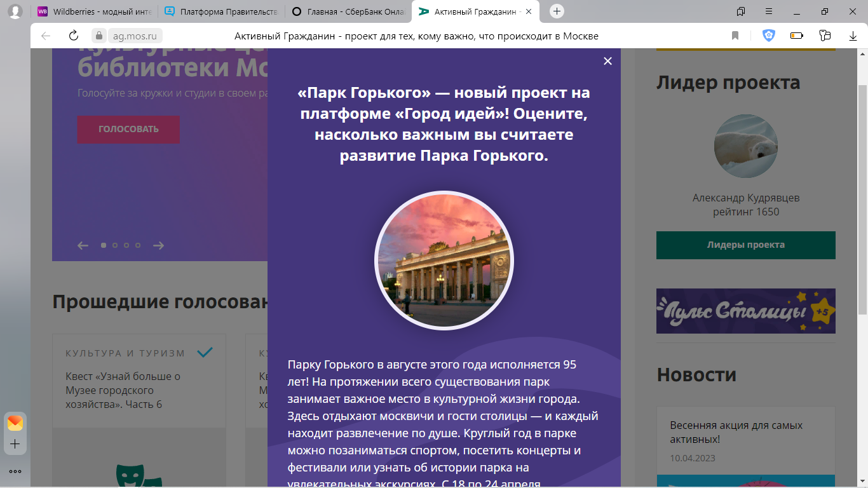Go to next carousel slide

pos(159,245)
